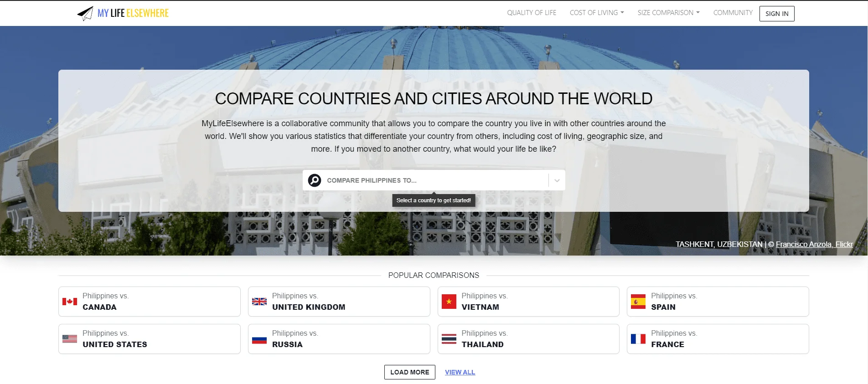Click the Popular Comparisons section title
The height and width of the screenshot is (384, 868).
point(434,275)
